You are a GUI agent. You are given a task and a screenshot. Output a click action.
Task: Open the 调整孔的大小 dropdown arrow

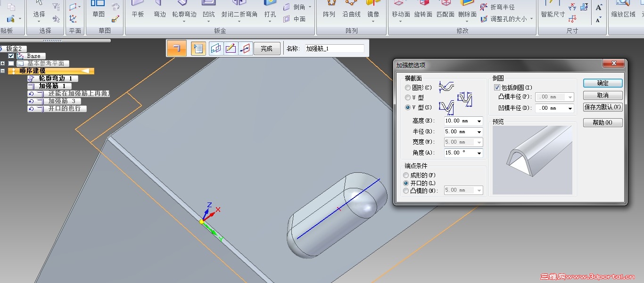pos(531,19)
